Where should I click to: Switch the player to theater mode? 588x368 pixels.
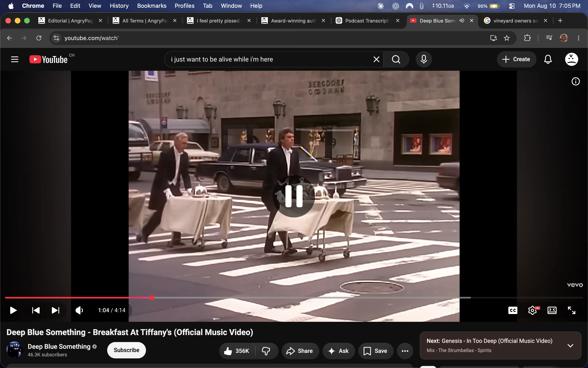[x=552, y=310]
